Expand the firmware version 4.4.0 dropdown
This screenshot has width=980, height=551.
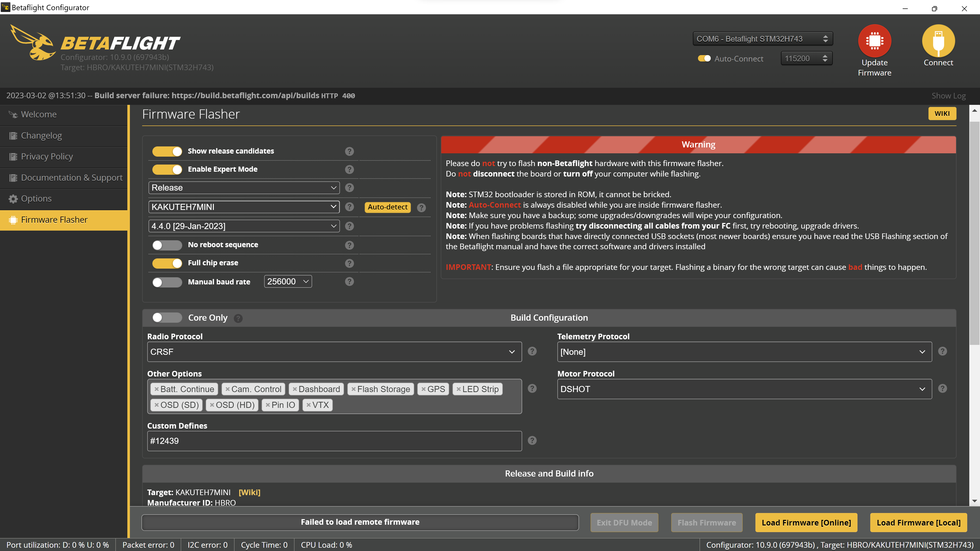point(244,226)
